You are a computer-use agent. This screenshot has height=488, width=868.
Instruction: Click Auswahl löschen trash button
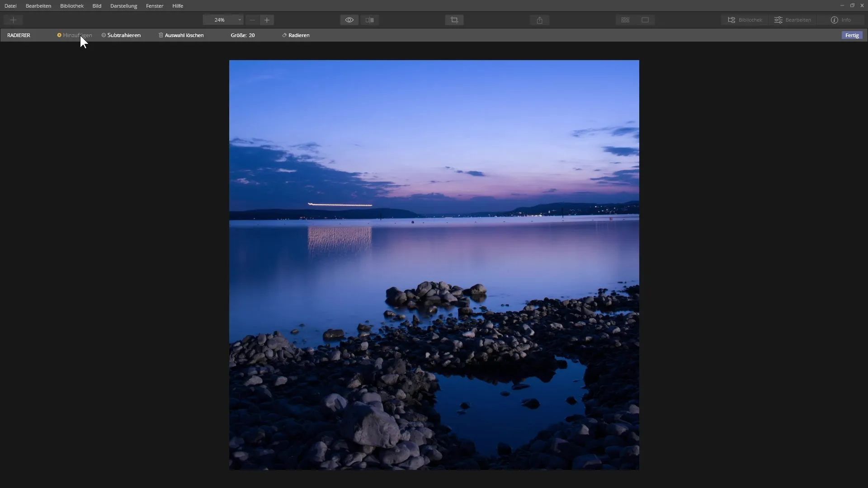point(181,35)
